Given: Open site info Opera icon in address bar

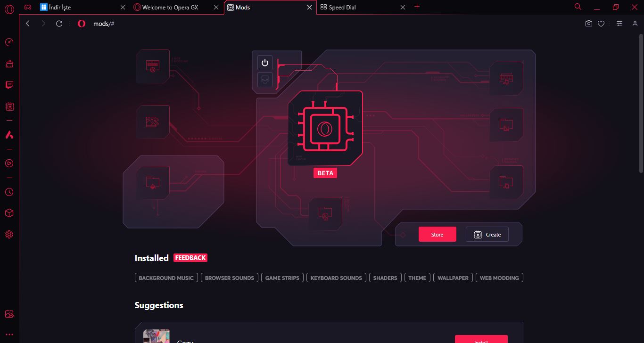Looking at the screenshot, I should pos(82,24).
